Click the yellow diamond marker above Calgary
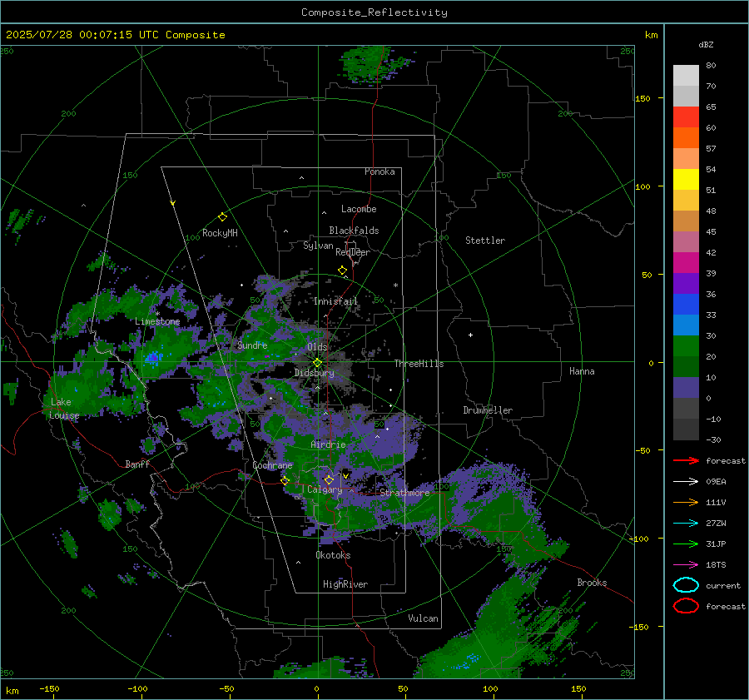The image size is (749, 700). (329, 479)
